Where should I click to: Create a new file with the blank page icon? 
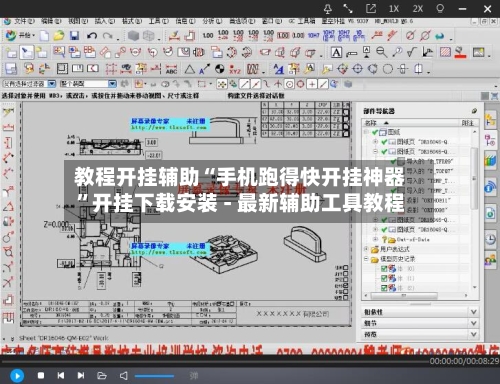coord(44,35)
